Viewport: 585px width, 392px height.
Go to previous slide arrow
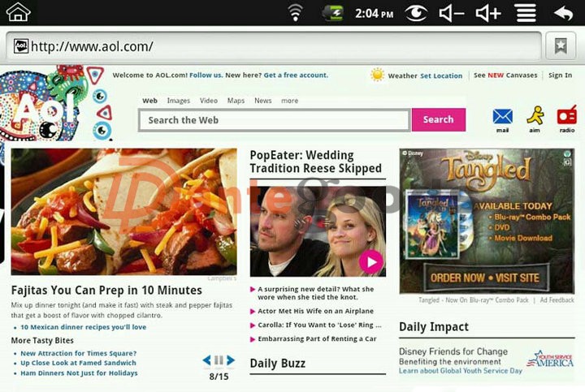(207, 360)
